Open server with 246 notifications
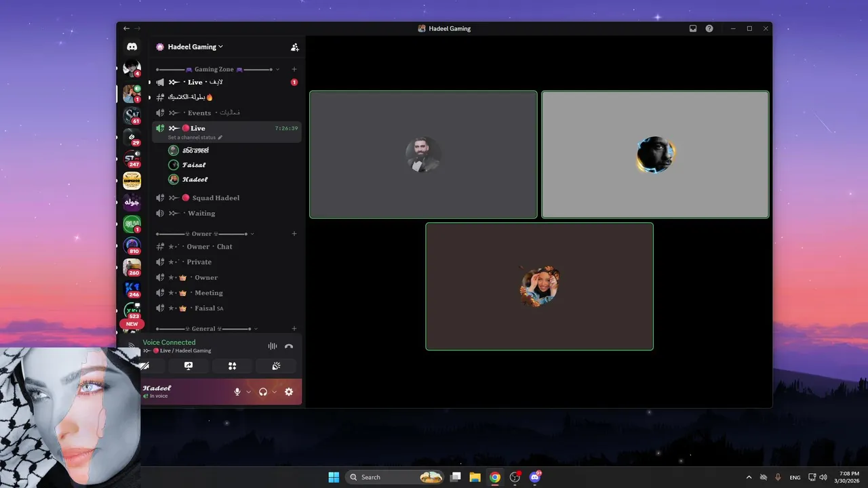Screen dimensions: 868x488 pyautogui.click(x=132, y=289)
